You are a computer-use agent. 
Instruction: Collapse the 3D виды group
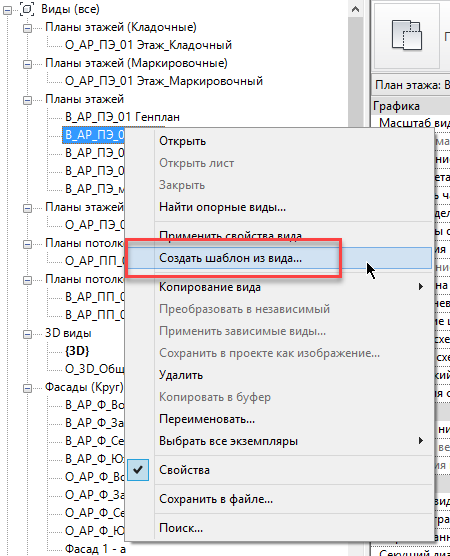(x=27, y=334)
